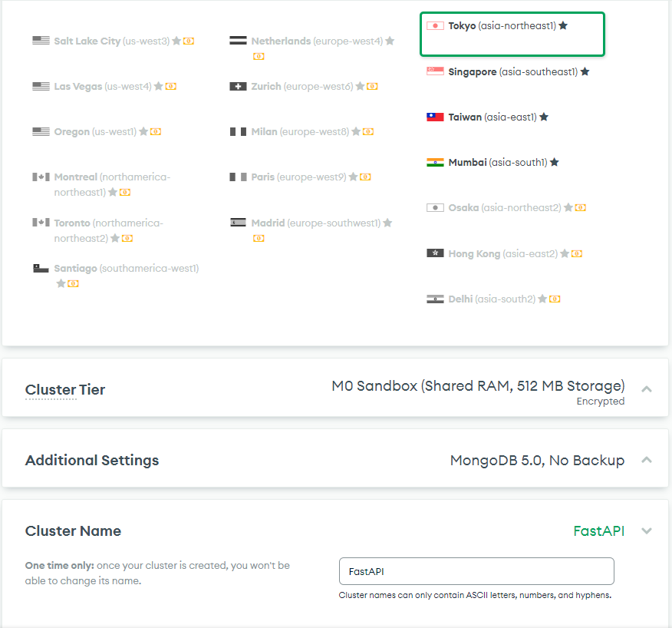Choose the Osaka (asia-northeast2) region option
Screen dimensions: 672x628
[506, 207]
